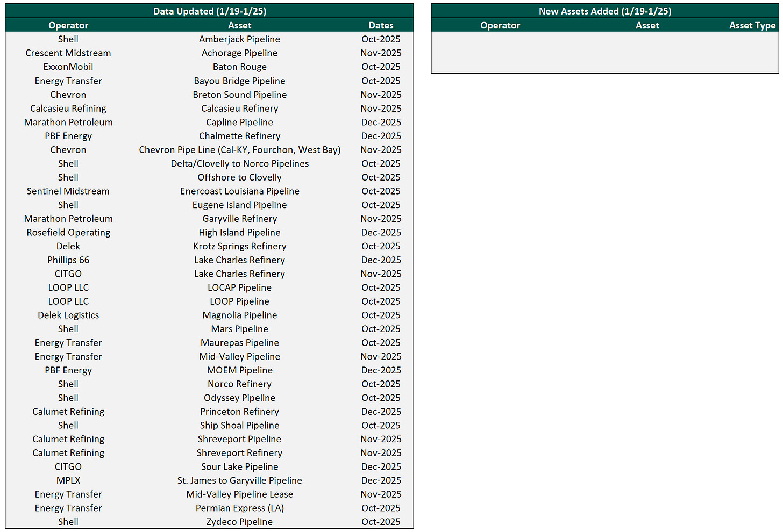Click the 'Calcasieu Refinery' asset cell
Image resolution: width=783 pixels, height=532 pixels.
click(x=239, y=108)
